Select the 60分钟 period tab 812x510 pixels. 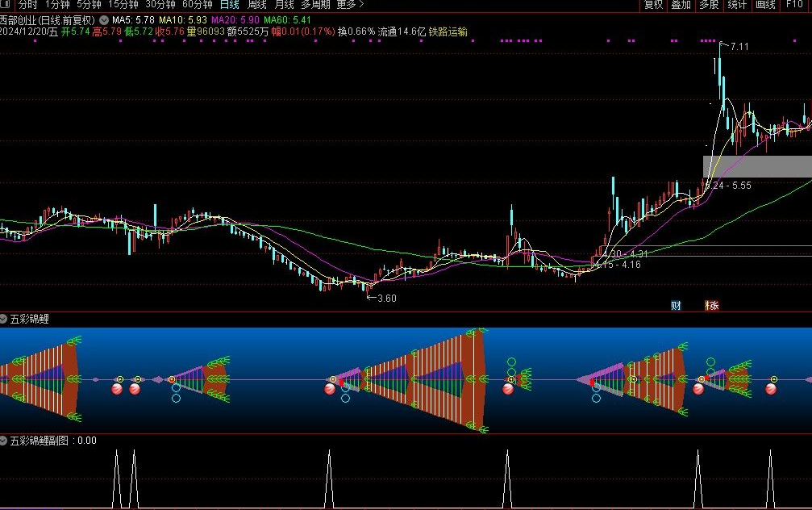point(198,5)
